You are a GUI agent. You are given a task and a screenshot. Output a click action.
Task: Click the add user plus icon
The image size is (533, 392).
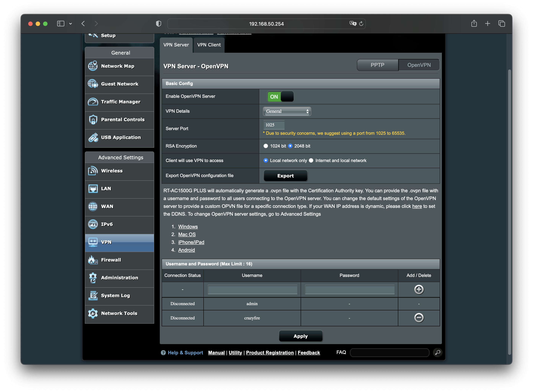[x=419, y=289]
